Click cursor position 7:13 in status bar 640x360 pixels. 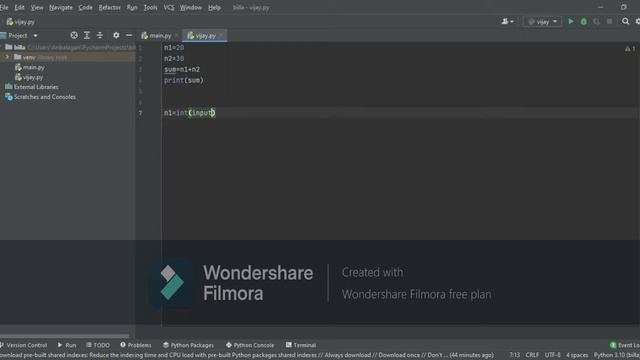[x=514, y=355]
